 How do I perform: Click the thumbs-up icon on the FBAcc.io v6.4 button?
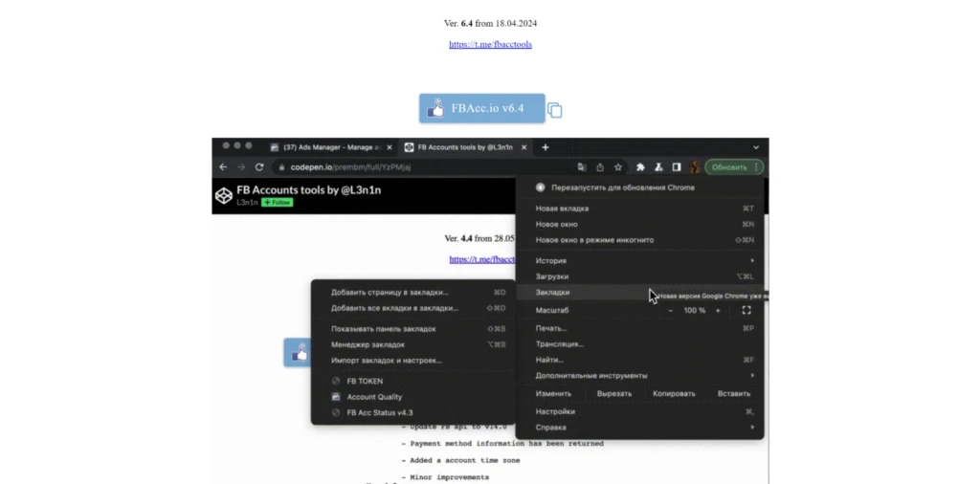point(435,108)
